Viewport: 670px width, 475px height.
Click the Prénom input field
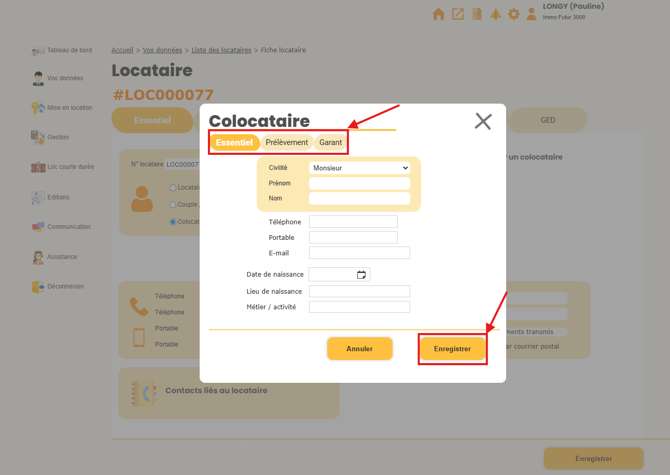(359, 183)
